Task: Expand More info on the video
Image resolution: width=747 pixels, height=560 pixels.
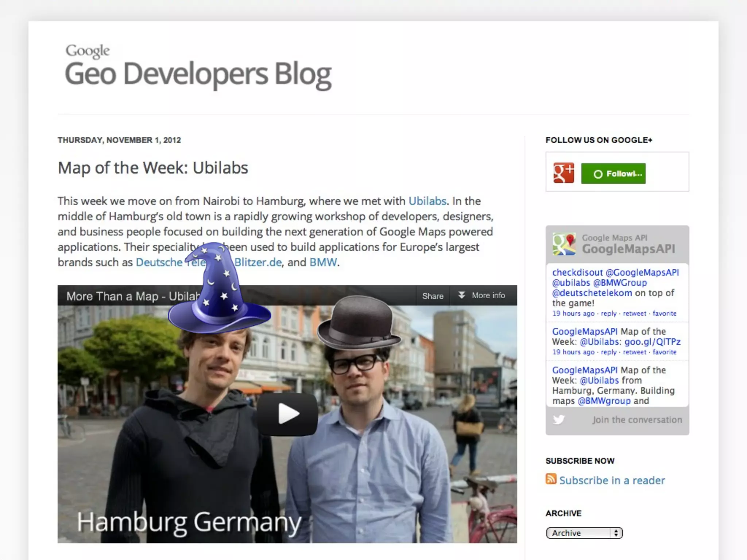Action: (488, 296)
